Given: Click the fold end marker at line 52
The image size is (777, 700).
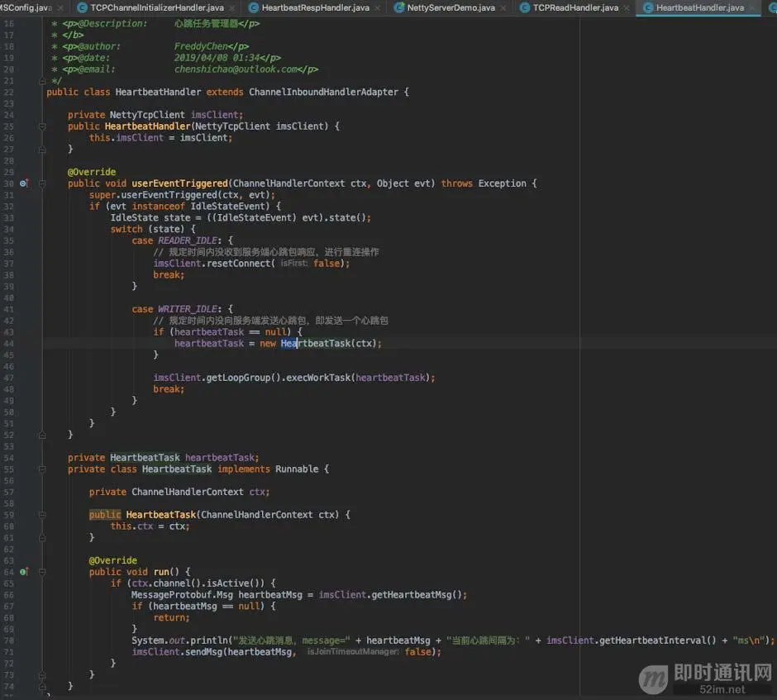Looking at the screenshot, I should [42, 435].
